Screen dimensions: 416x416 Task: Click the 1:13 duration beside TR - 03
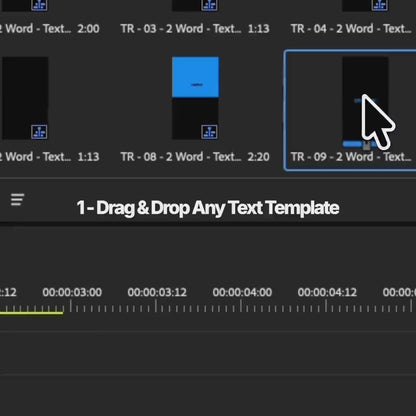[x=258, y=29]
